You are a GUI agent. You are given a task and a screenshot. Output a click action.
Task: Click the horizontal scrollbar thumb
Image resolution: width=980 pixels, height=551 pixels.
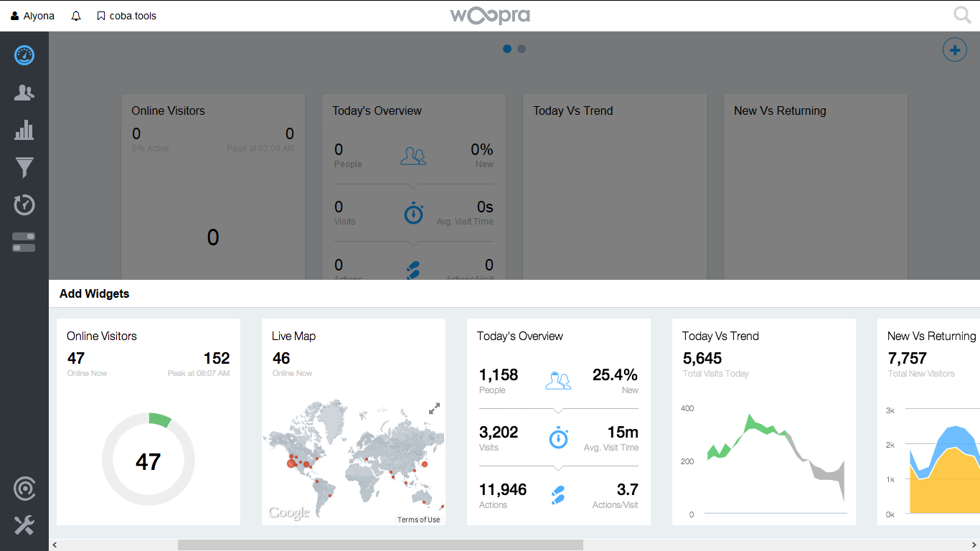tap(380, 545)
